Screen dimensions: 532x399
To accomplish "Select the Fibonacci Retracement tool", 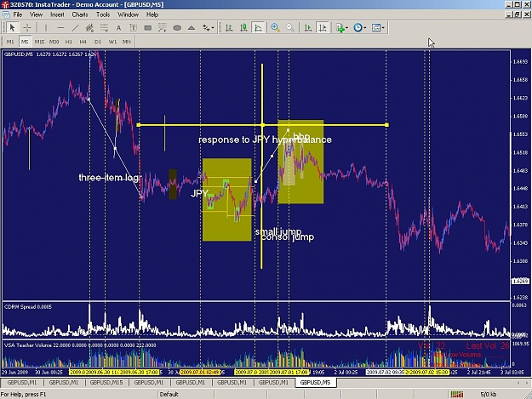I will click(x=104, y=28).
